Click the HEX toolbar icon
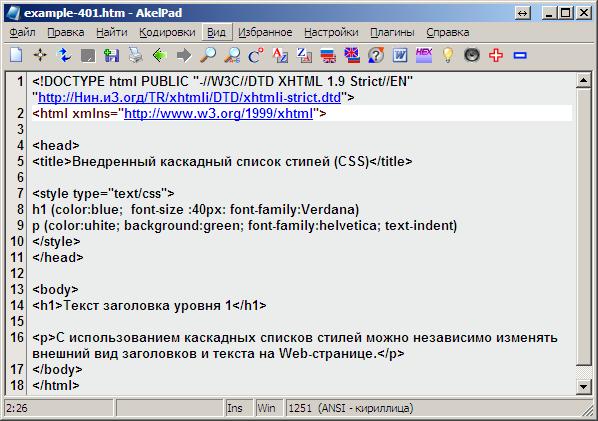 coord(424,56)
